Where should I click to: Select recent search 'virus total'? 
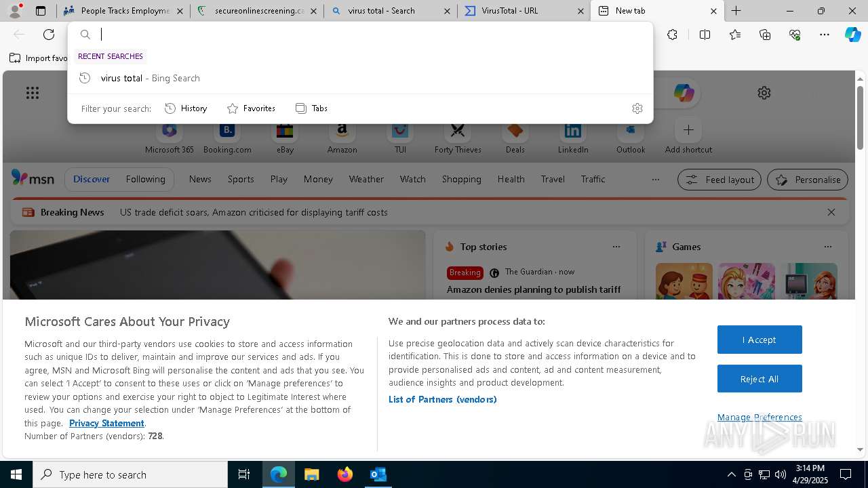(x=360, y=78)
